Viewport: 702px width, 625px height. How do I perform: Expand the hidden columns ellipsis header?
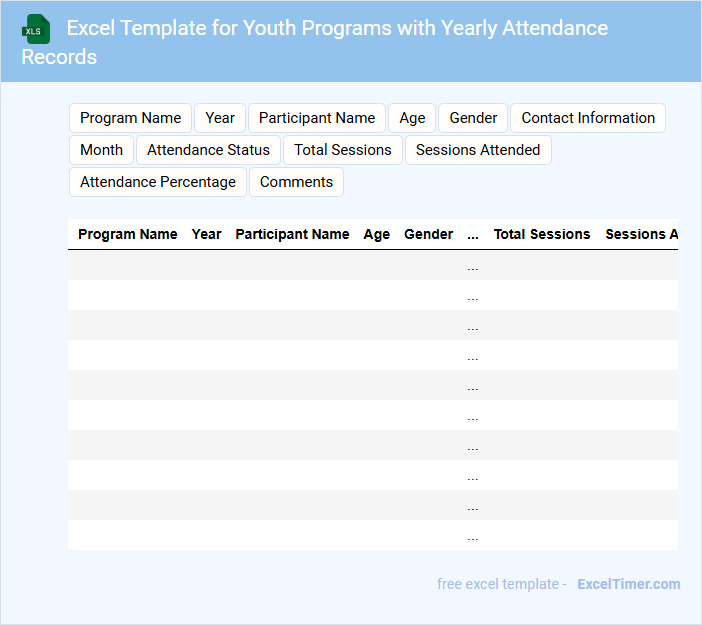pyautogui.click(x=473, y=234)
